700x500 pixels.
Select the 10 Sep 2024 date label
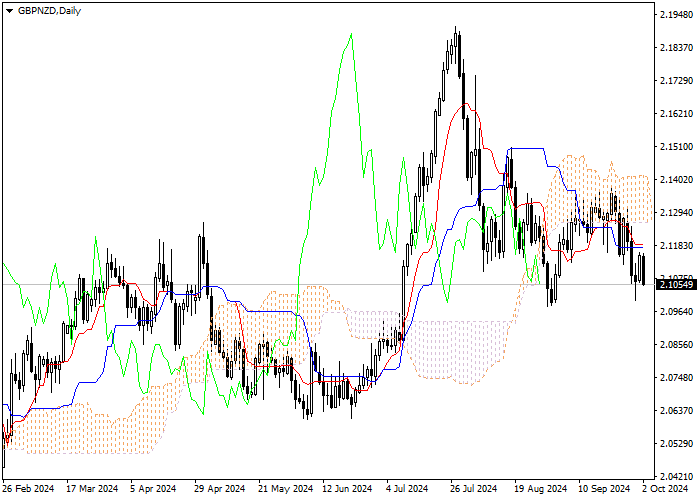pyautogui.click(x=604, y=489)
